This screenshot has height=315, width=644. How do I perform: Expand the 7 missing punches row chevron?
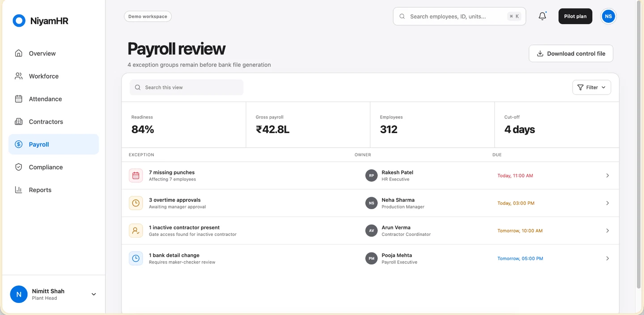click(607, 176)
